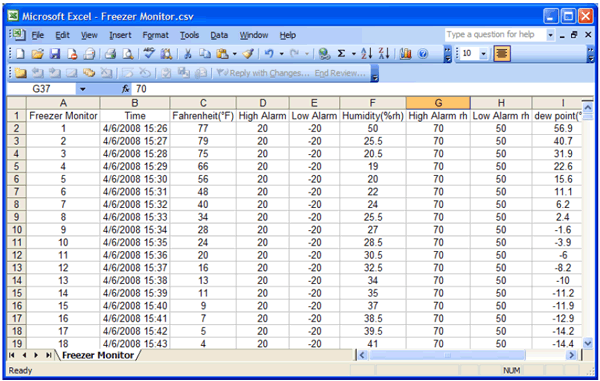Create a new blank workbook
600x381 pixels.
point(20,54)
